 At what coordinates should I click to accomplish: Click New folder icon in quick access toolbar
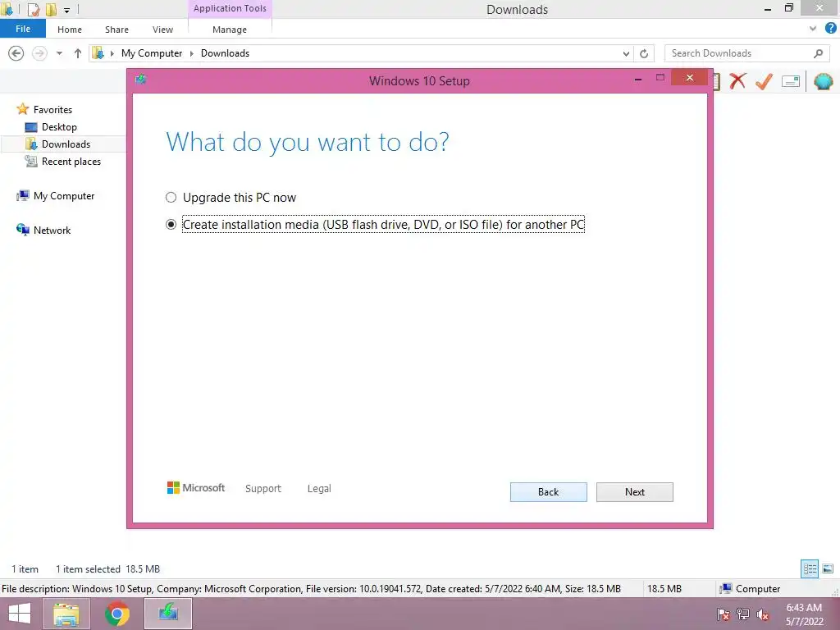(52, 9)
